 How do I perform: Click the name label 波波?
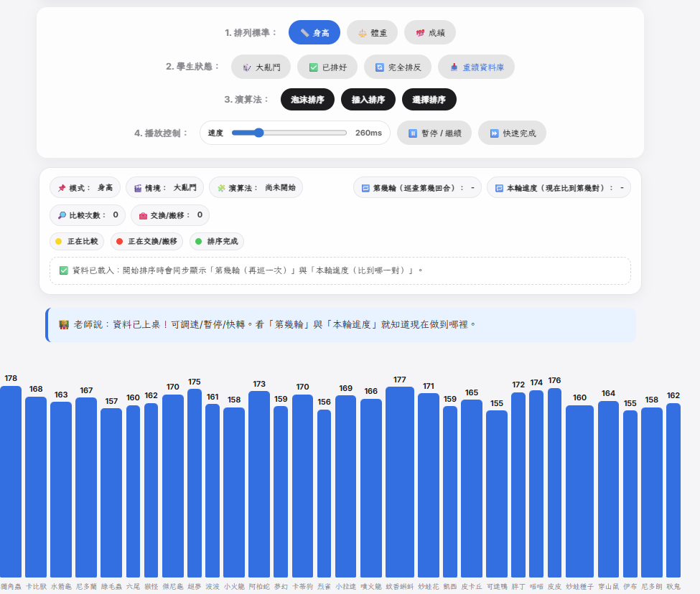coord(213,586)
